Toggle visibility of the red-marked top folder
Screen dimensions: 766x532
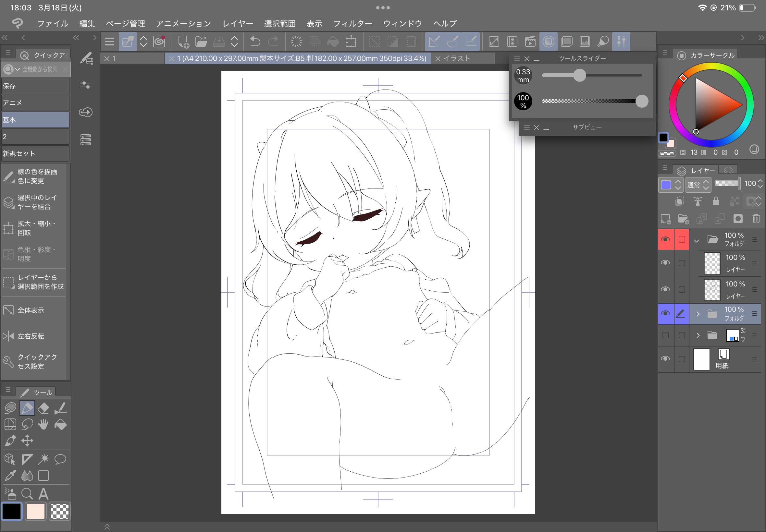(x=665, y=239)
